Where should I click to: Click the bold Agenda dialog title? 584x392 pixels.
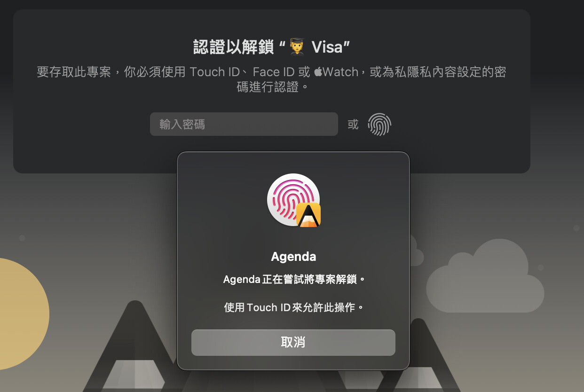(293, 257)
